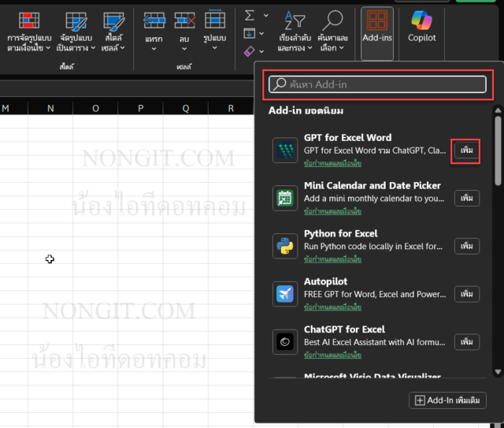Click the Format cells (รูปแบบ) icon
The height and width of the screenshot is (428, 504).
[215, 20]
